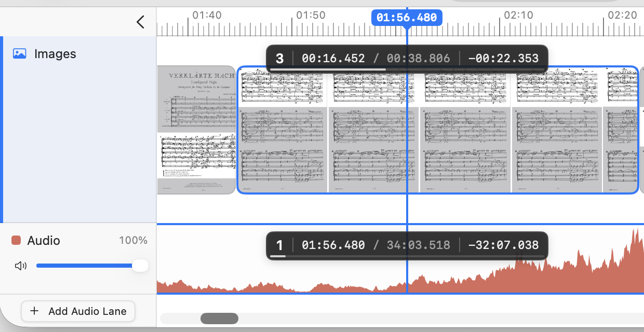Click the 02:20 ruler mark

click(x=622, y=15)
